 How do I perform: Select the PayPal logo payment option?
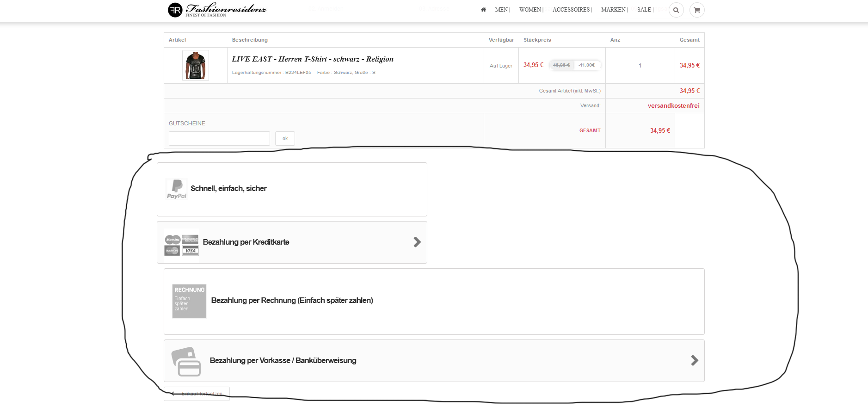[x=177, y=189]
